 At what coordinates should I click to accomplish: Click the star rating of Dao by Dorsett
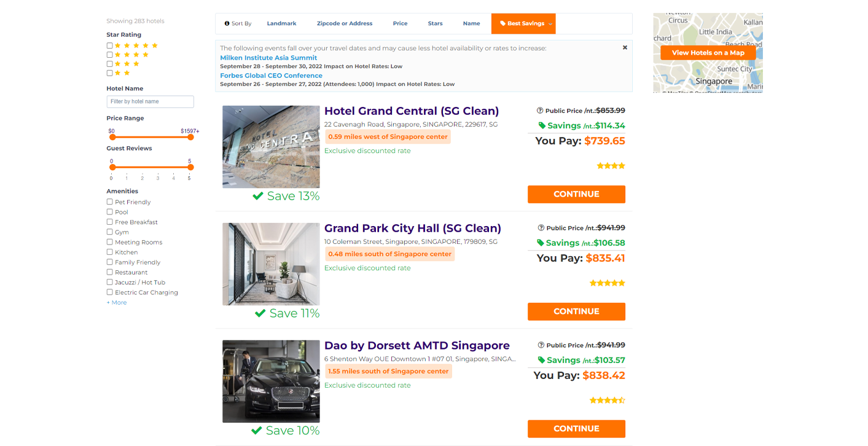point(607,401)
